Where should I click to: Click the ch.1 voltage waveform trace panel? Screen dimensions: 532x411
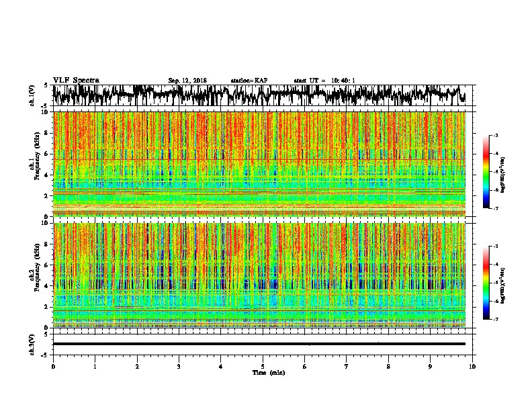coord(263,95)
